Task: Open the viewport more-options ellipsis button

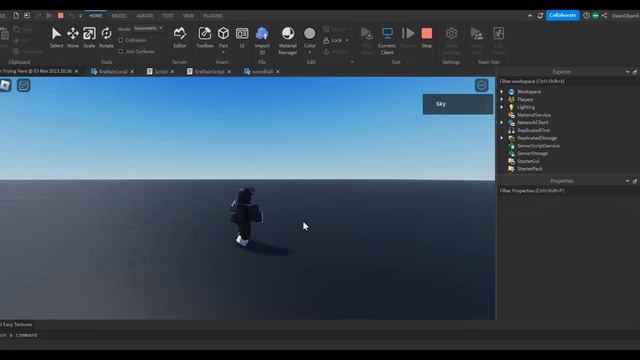Action: (x=482, y=85)
